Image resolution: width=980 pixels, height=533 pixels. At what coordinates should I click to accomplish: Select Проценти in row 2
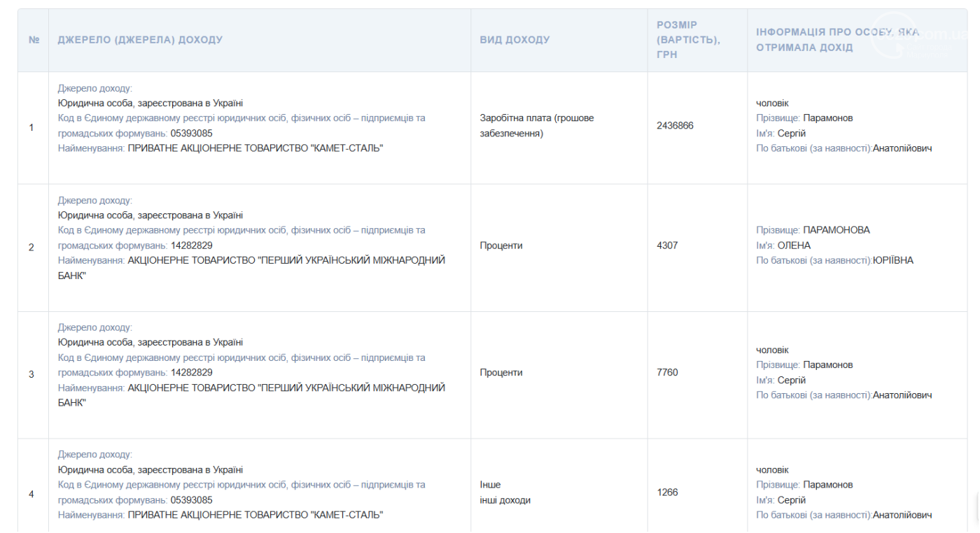(x=501, y=246)
